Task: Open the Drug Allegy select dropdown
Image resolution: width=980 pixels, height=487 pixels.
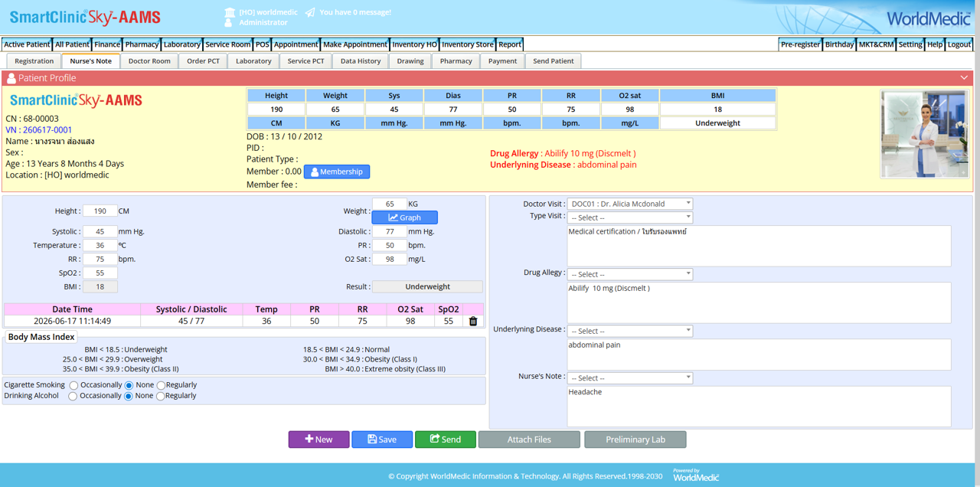Action: click(630, 274)
